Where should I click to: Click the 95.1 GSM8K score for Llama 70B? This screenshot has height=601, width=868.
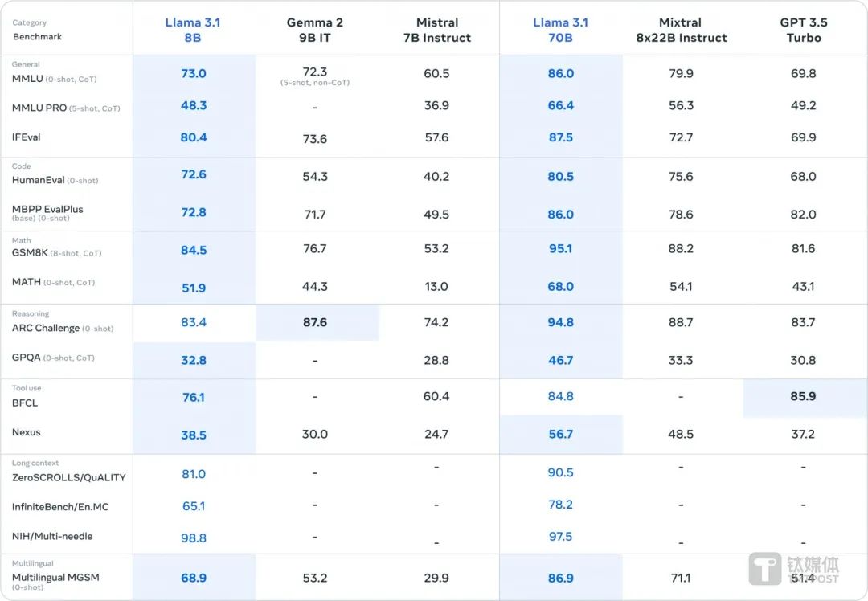tap(561, 249)
